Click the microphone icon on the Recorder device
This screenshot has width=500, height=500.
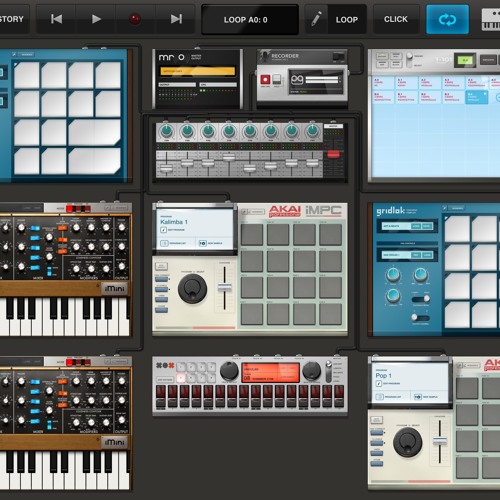(x=265, y=56)
